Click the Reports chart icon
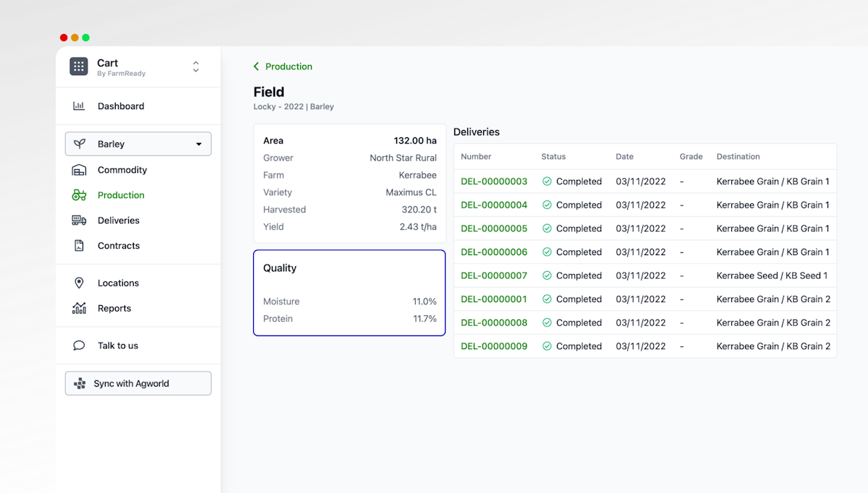This screenshot has height=493, width=868. click(79, 309)
